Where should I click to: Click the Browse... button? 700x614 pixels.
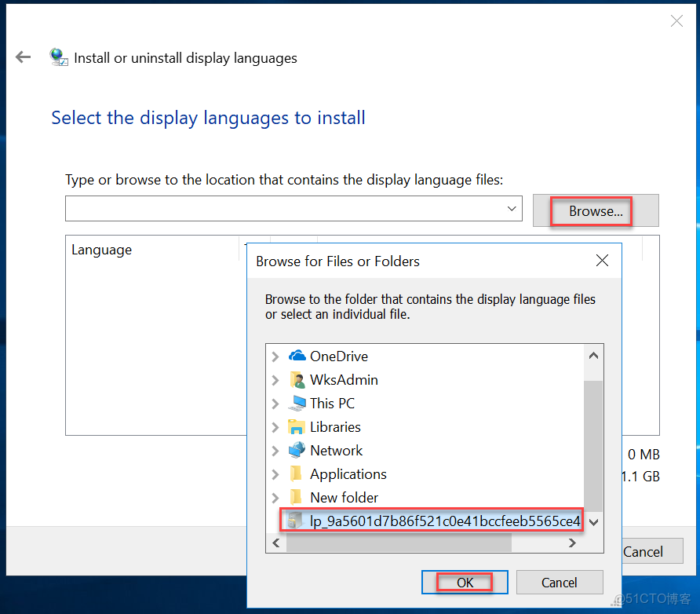point(596,210)
